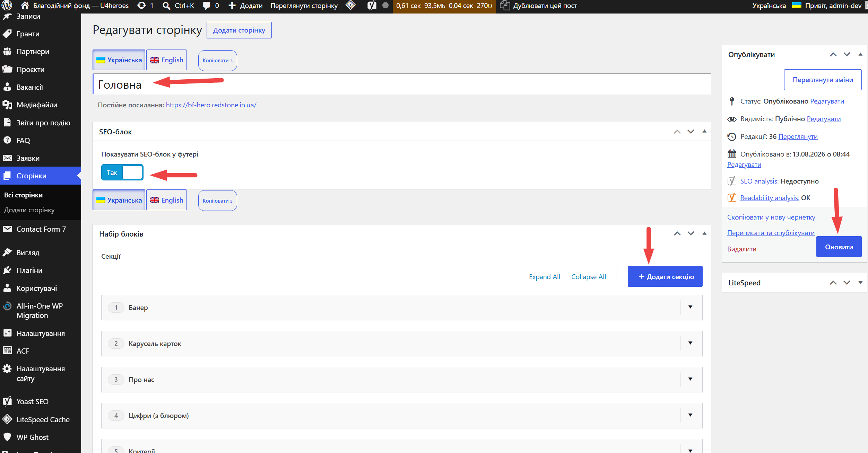868x453 pixels.
Task: Toggle the SEO-блок 'Так' footer switch
Action: (122, 172)
